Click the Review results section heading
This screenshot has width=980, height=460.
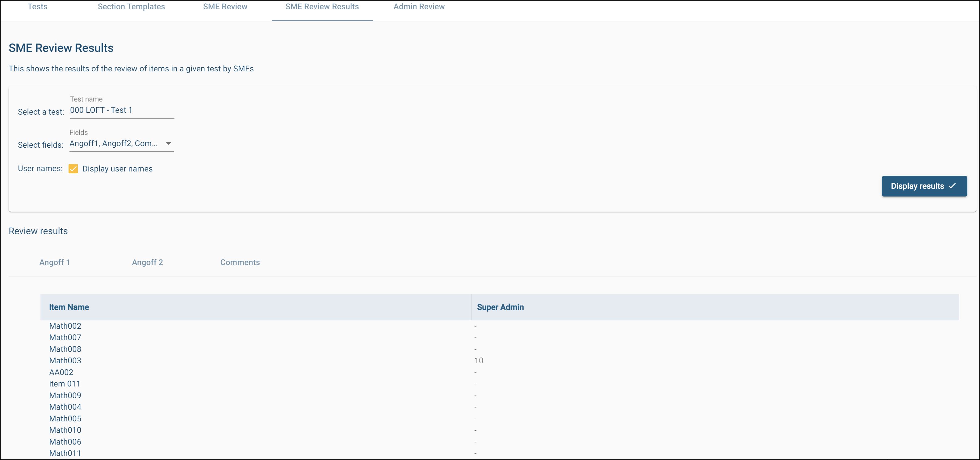coord(38,231)
